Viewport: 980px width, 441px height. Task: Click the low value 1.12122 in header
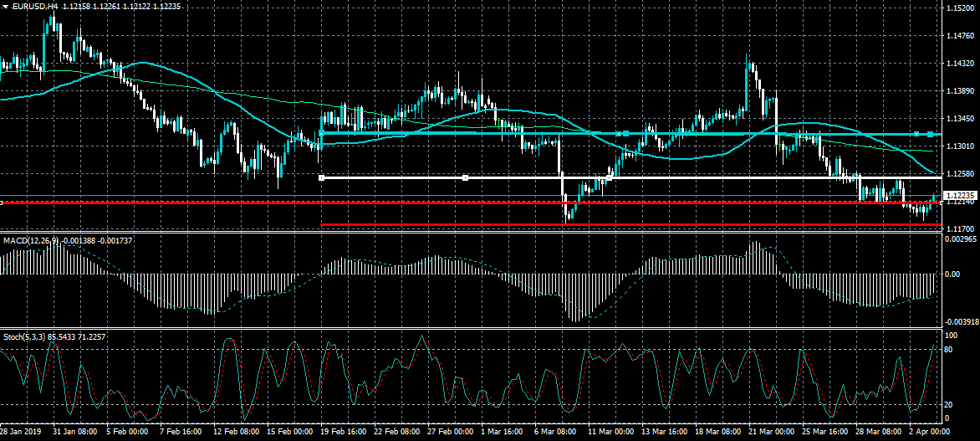(137, 6)
